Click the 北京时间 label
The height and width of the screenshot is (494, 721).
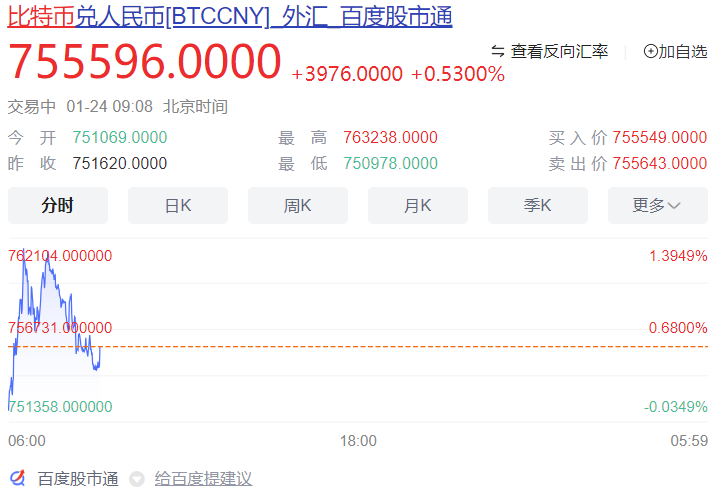(195, 107)
